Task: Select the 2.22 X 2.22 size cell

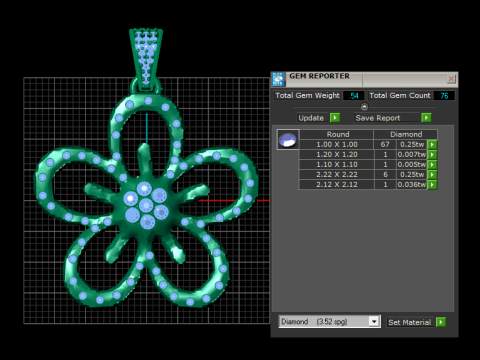Action: tap(337, 175)
